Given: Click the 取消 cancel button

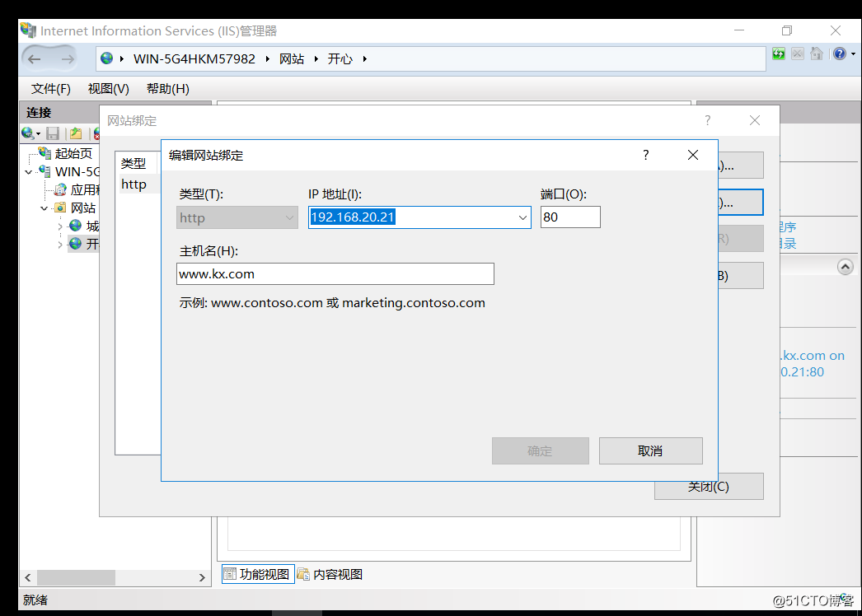Looking at the screenshot, I should pyautogui.click(x=651, y=451).
